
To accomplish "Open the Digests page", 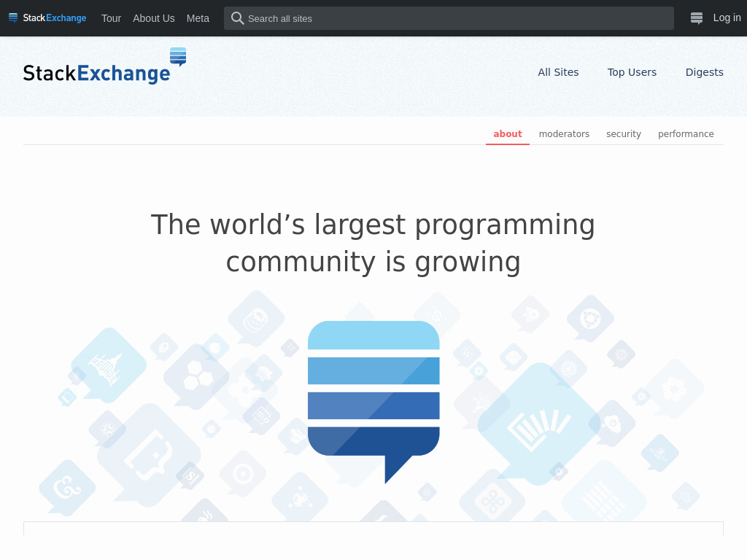I will [704, 72].
